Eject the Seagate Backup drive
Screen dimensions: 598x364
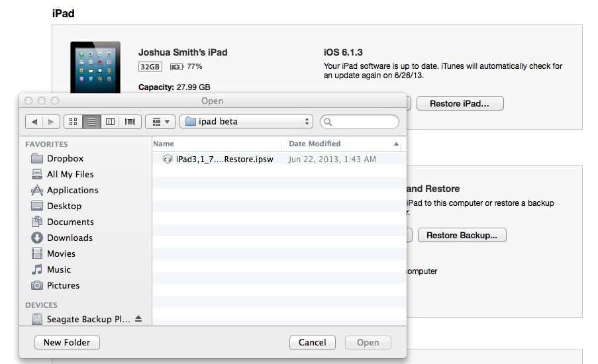click(x=138, y=318)
